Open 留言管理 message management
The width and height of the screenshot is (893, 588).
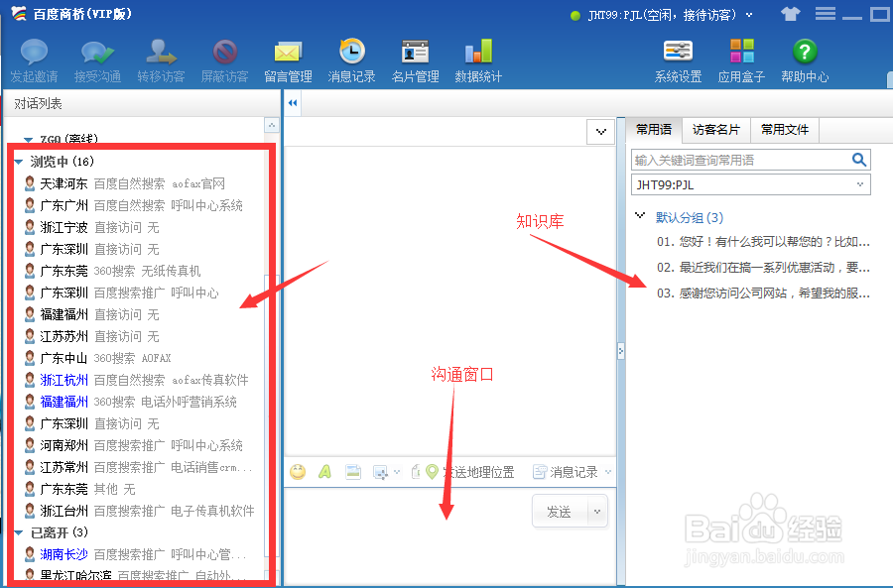click(288, 60)
